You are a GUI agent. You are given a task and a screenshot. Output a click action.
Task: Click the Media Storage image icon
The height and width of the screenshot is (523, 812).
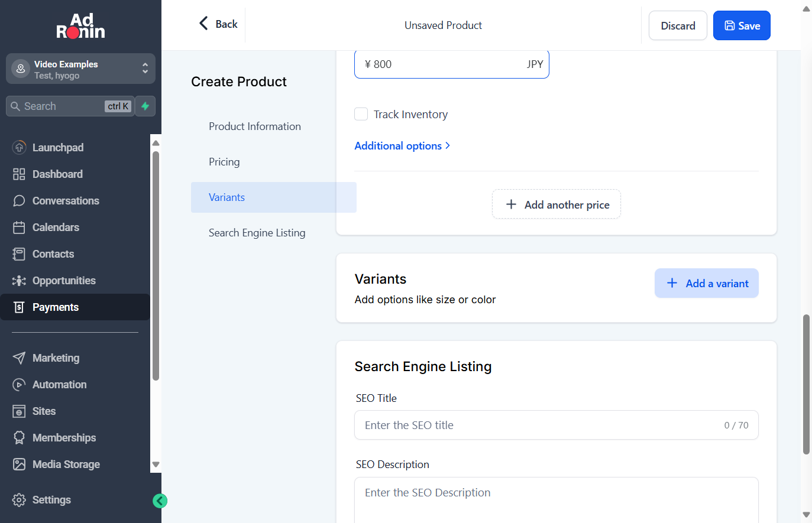tap(19, 464)
